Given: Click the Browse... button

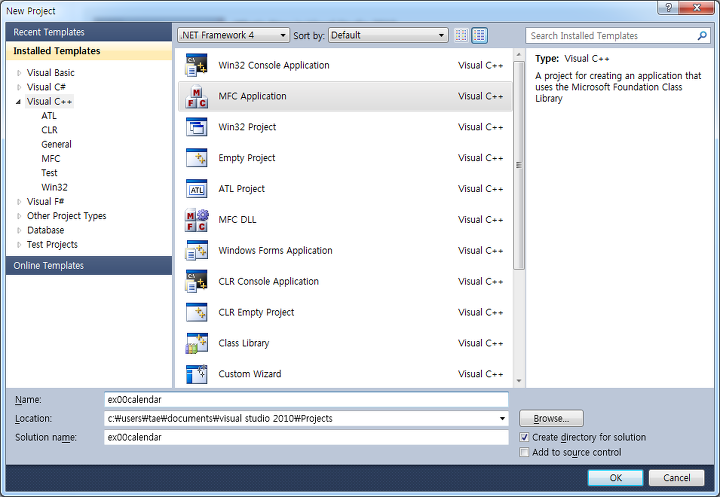Looking at the screenshot, I should pyautogui.click(x=551, y=418).
